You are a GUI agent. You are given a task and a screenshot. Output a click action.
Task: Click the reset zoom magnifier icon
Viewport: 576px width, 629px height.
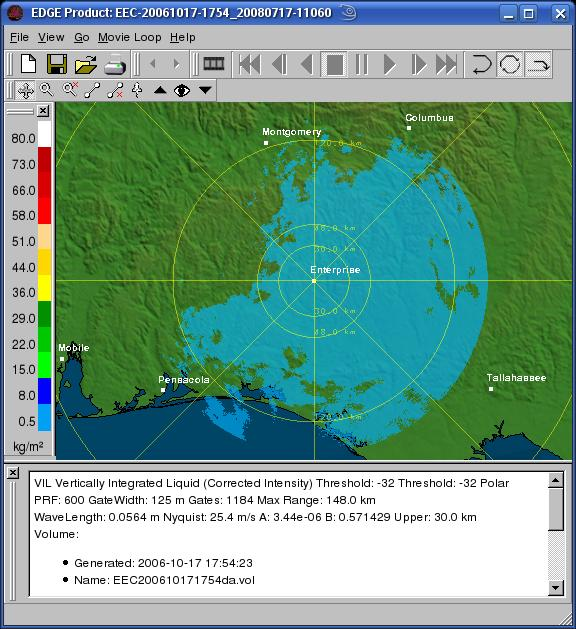(x=70, y=89)
